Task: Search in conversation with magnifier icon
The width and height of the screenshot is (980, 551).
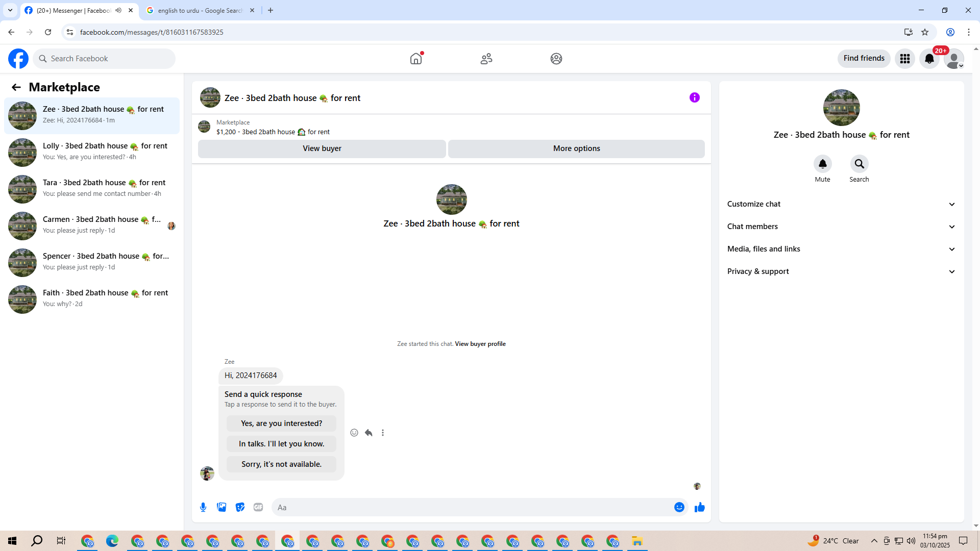Action: point(860,164)
